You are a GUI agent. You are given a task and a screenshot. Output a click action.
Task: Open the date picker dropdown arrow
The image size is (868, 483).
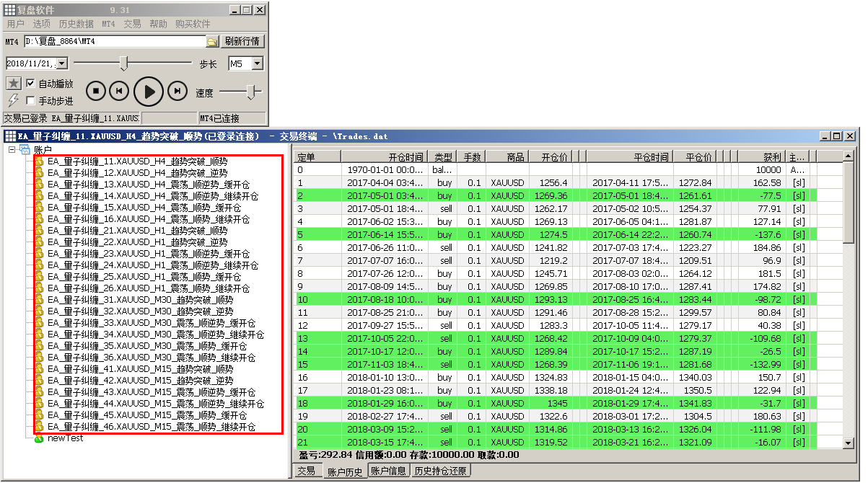pyautogui.click(x=61, y=64)
